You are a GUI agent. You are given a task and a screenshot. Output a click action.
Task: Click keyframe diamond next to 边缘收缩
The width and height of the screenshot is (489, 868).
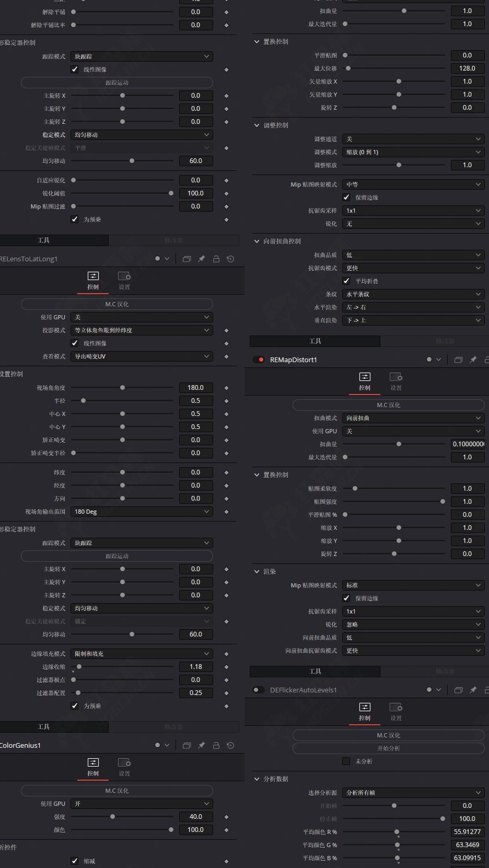(x=226, y=667)
